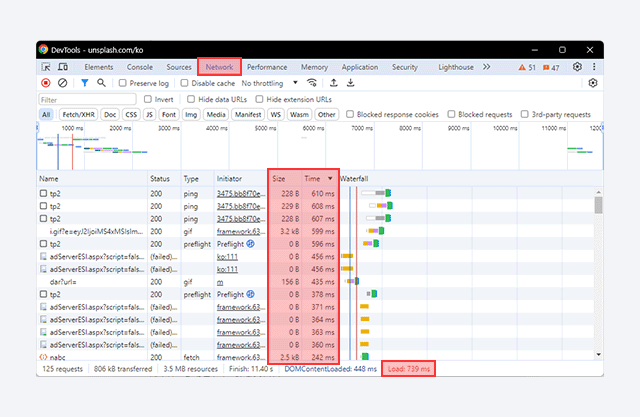Open the Security tab

click(404, 67)
